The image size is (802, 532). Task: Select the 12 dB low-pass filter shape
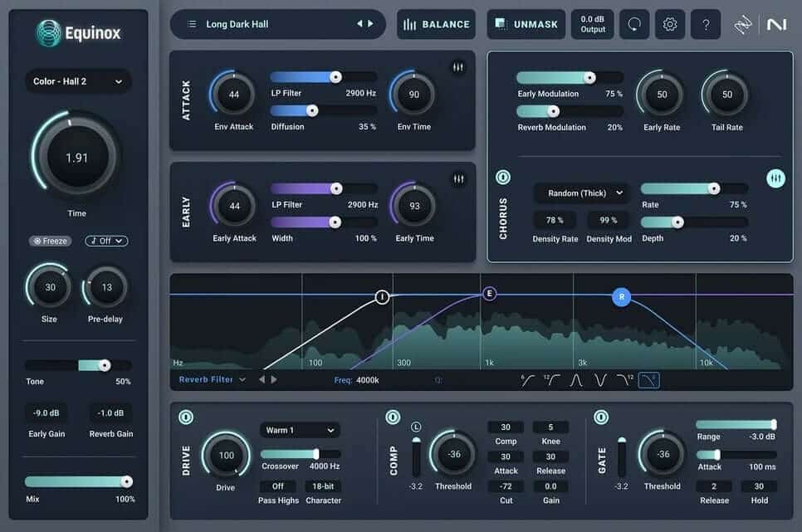point(624,380)
